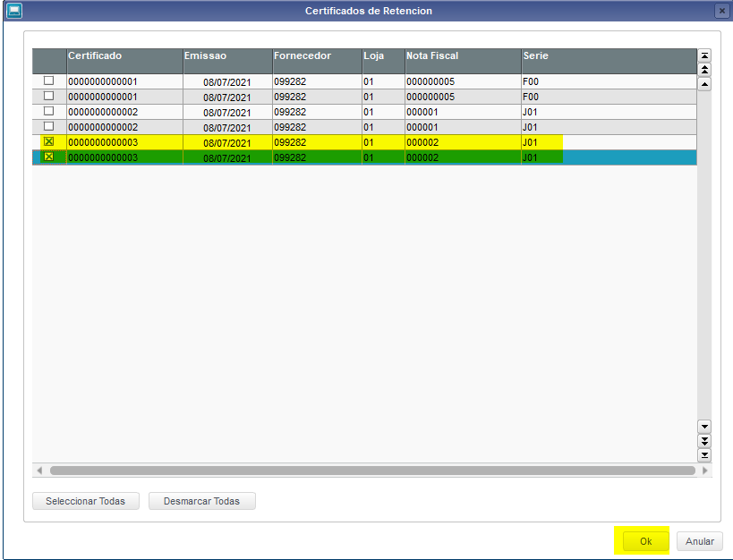The height and width of the screenshot is (560, 733).
Task: Click Desmarcar Todas button
Action: [x=202, y=501]
